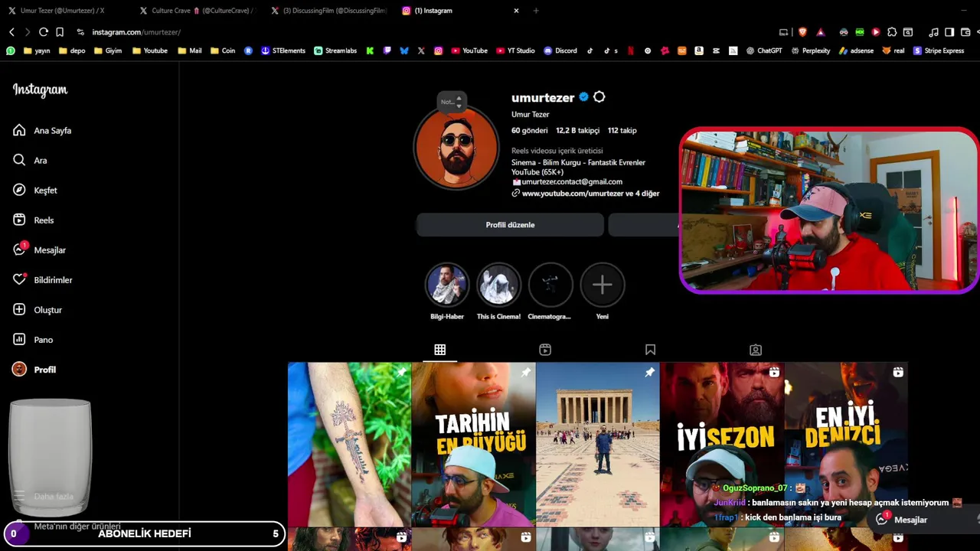The height and width of the screenshot is (551, 980).
Task: Open the Twitch bookmark icon
Action: (x=387, y=51)
